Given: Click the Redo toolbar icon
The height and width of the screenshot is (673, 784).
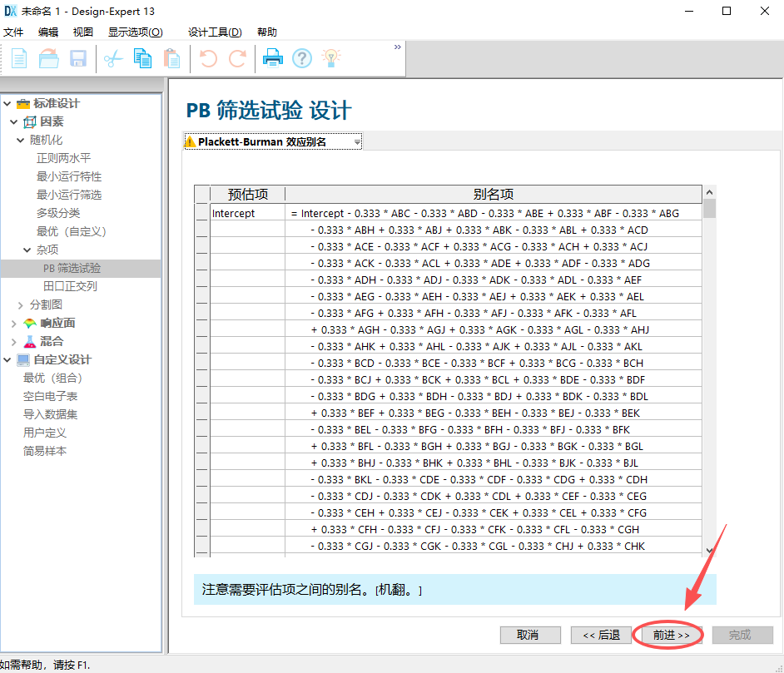Looking at the screenshot, I should pyautogui.click(x=236, y=57).
